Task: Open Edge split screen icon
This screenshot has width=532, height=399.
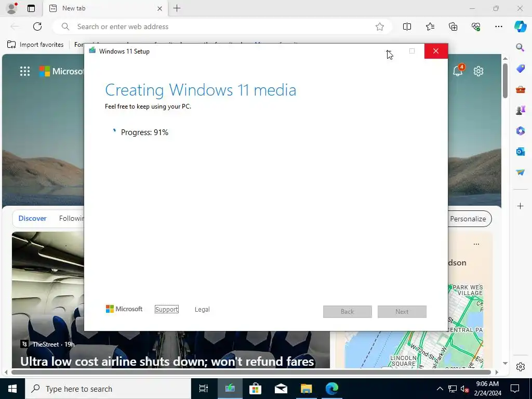Action: (407, 26)
